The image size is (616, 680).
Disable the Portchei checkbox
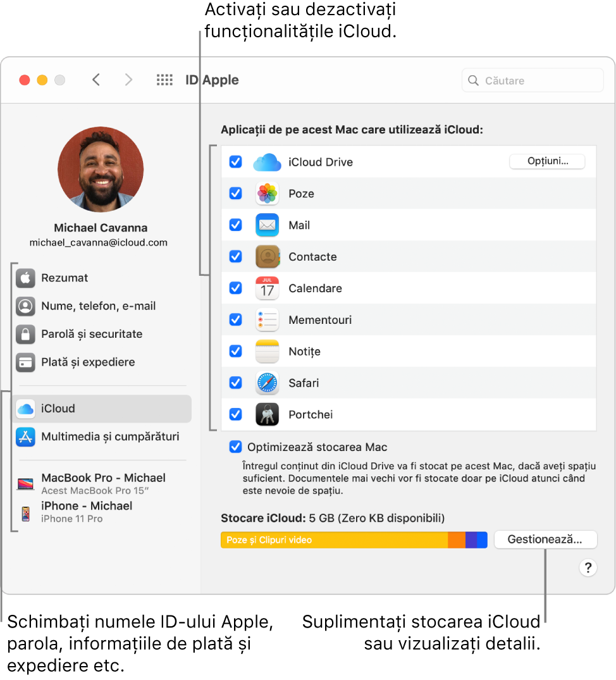point(236,414)
